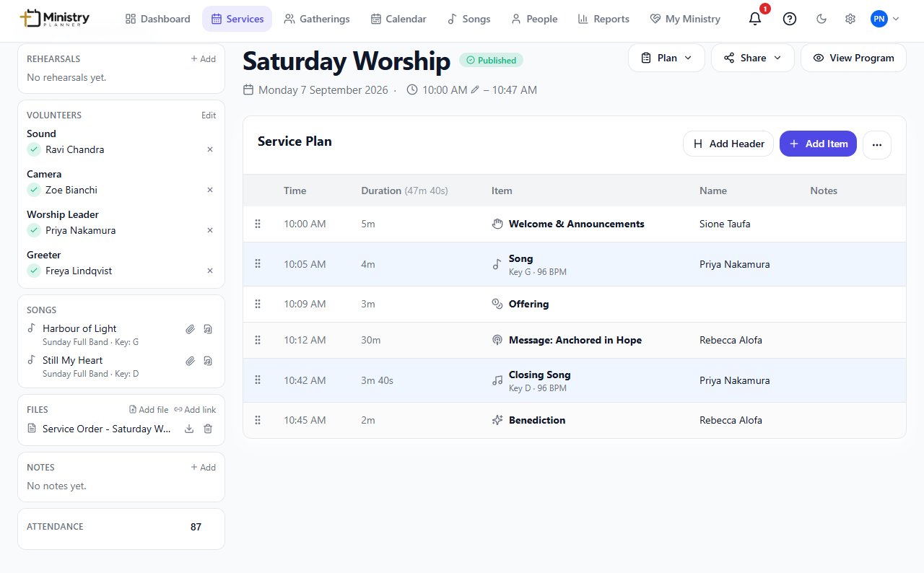Toggle dark mode moon icon
This screenshot has height=573, width=924.
coord(821,19)
